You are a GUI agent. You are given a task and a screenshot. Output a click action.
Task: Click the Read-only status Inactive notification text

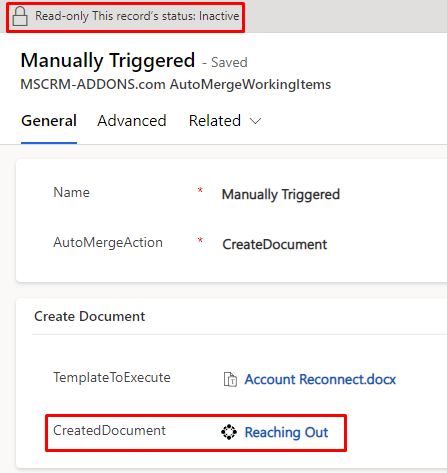137,16
